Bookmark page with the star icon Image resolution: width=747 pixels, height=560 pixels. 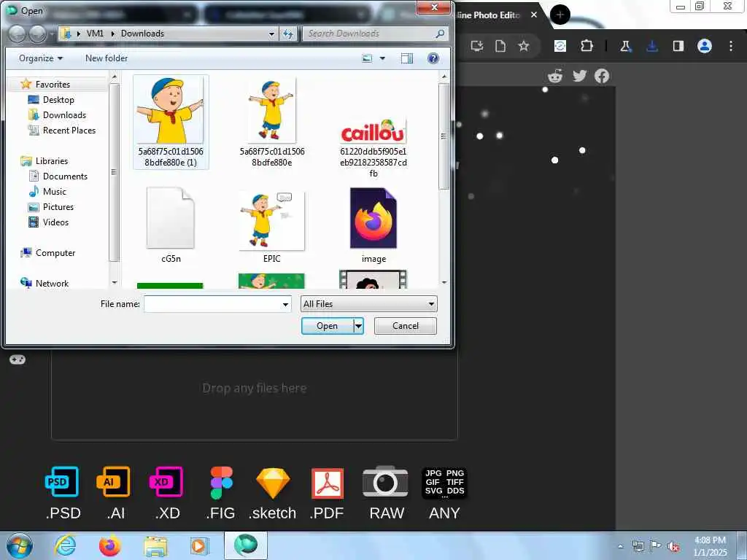coord(524,46)
